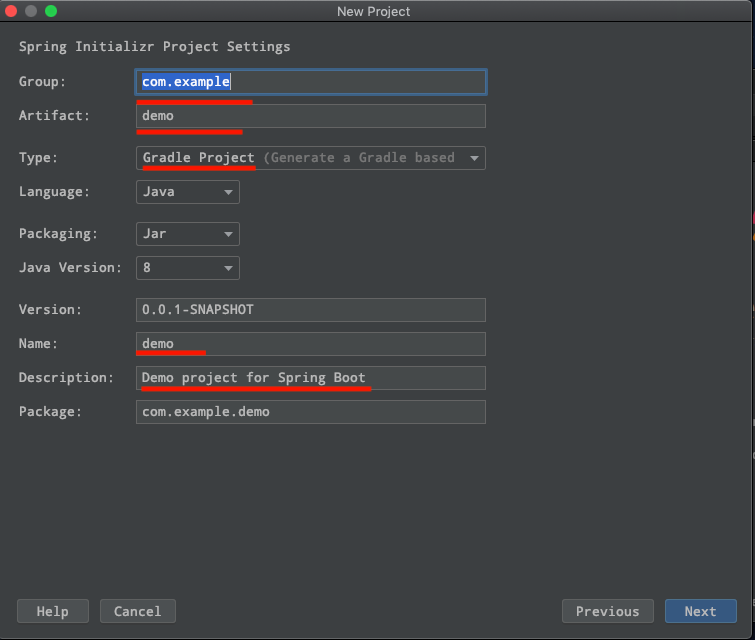Go back with the Previous button
This screenshot has height=640, width=755.
[608, 611]
